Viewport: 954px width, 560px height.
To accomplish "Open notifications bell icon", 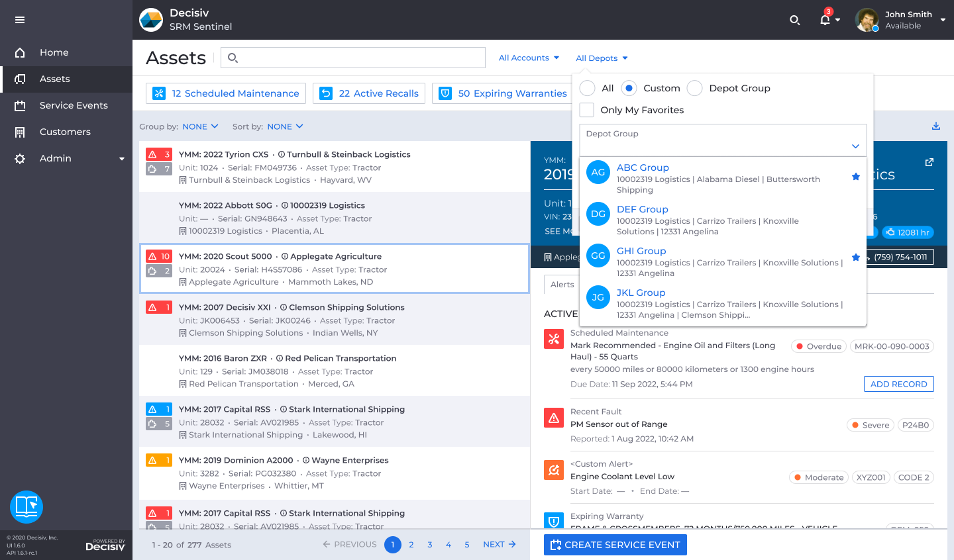I will pos(825,20).
